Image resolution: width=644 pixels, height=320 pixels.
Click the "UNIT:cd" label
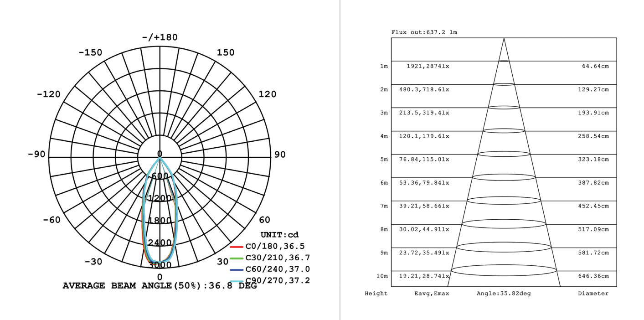point(280,235)
